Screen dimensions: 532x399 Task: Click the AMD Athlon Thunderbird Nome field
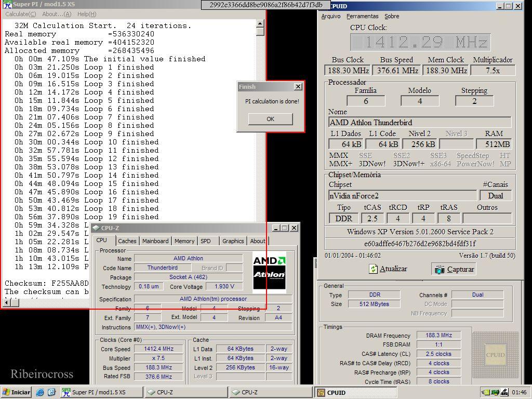coord(420,123)
